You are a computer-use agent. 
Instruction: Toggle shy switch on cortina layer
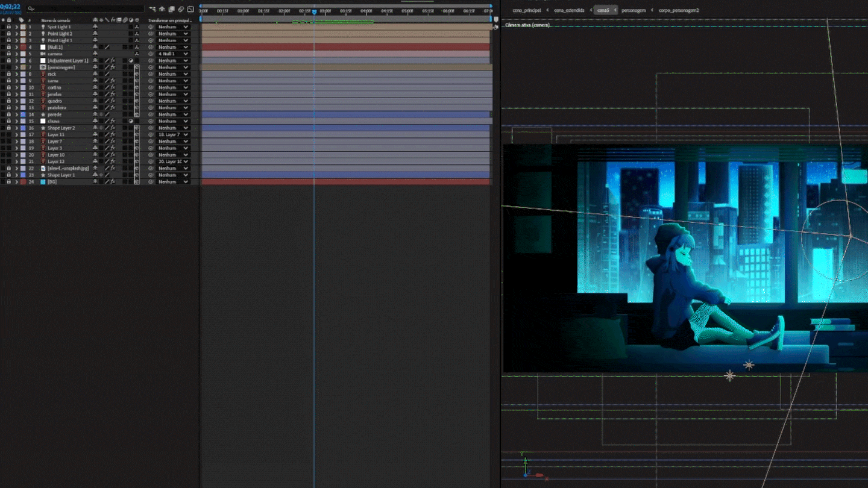(x=95, y=87)
